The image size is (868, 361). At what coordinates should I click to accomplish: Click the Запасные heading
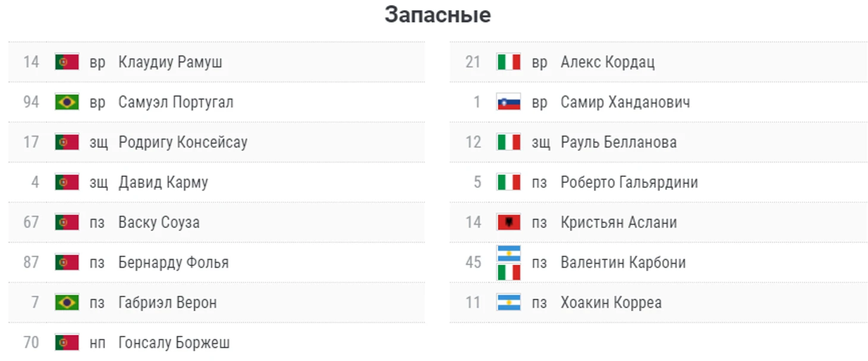(438, 15)
